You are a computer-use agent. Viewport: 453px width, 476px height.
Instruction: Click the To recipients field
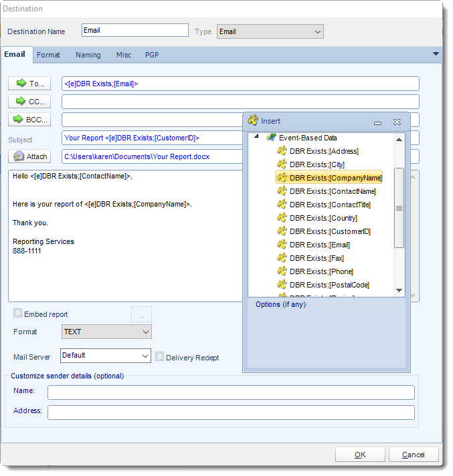240,84
